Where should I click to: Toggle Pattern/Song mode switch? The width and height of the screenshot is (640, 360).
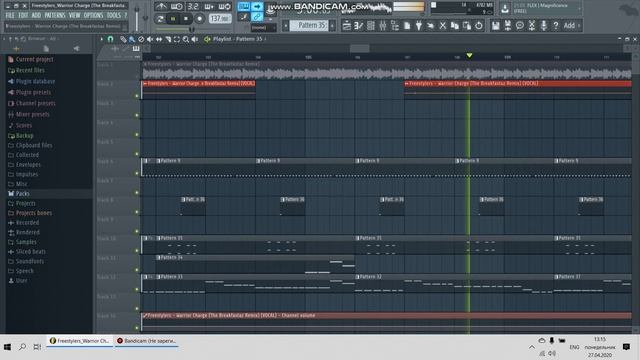point(160,19)
